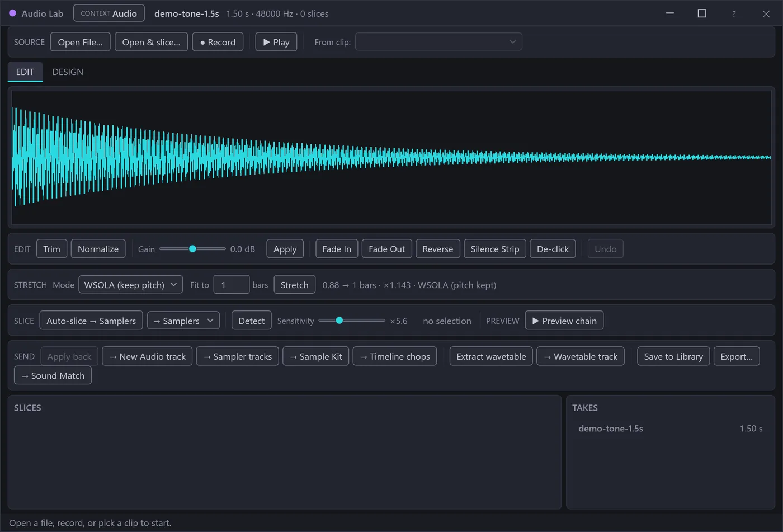The width and height of the screenshot is (783, 532).
Task: Apply a Fade In
Action: pos(337,249)
